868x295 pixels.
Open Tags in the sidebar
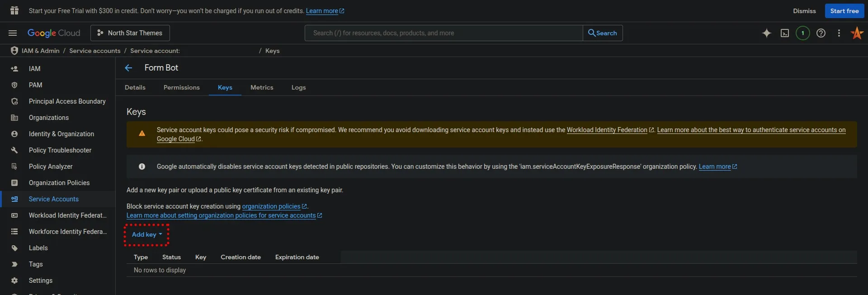[36, 264]
